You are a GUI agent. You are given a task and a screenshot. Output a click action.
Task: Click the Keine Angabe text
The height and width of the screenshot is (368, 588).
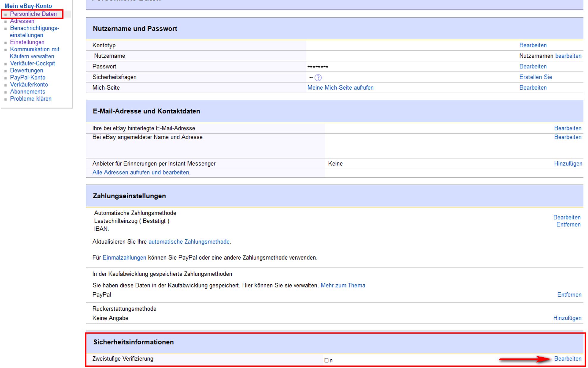tap(110, 318)
